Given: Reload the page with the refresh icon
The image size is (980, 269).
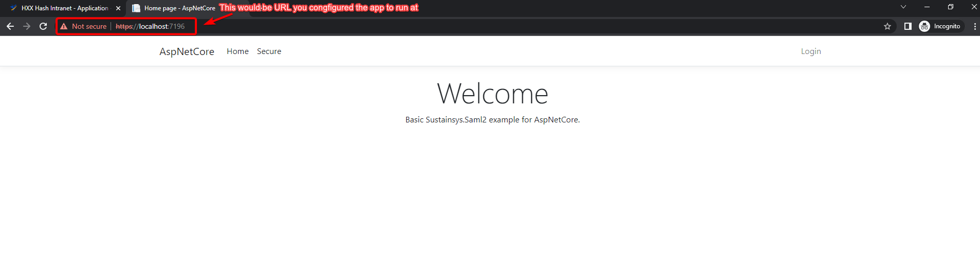Looking at the screenshot, I should 43,26.
